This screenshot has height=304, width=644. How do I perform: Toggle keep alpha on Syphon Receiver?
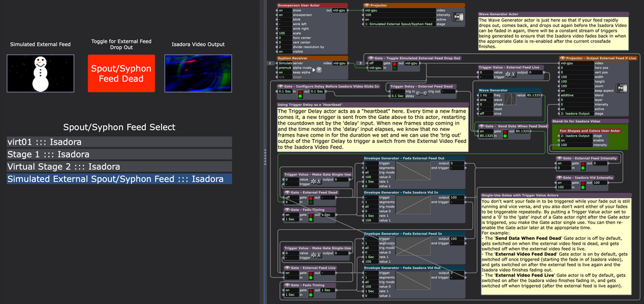285,72
